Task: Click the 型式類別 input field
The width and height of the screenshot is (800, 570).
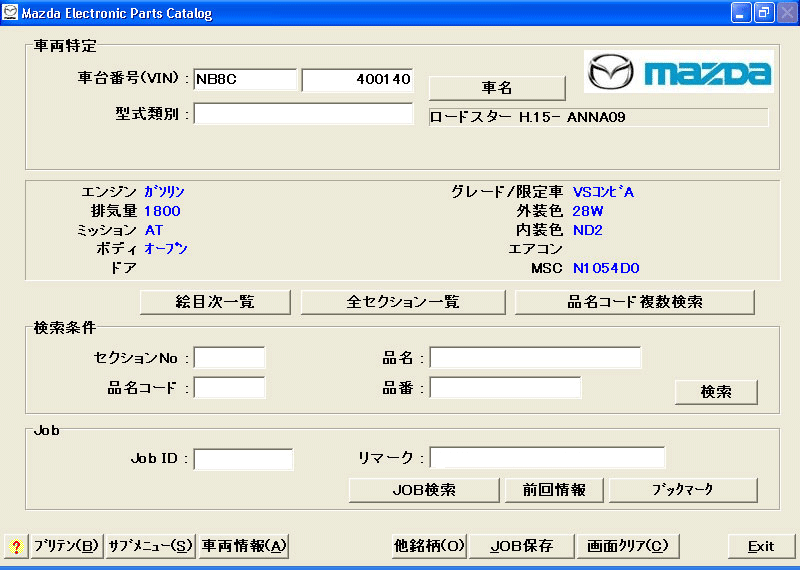Action: [x=303, y=114]
